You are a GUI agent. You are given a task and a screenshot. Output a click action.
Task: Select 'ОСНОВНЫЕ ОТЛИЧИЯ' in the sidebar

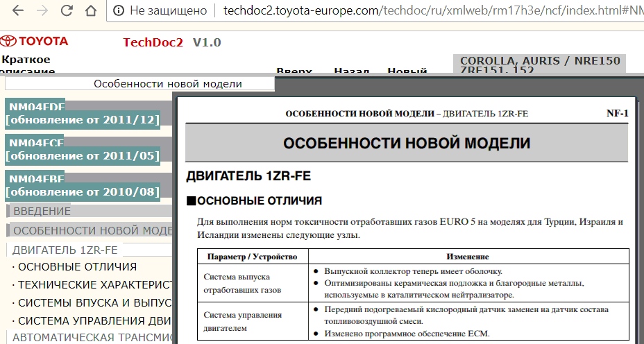(76, 267)
